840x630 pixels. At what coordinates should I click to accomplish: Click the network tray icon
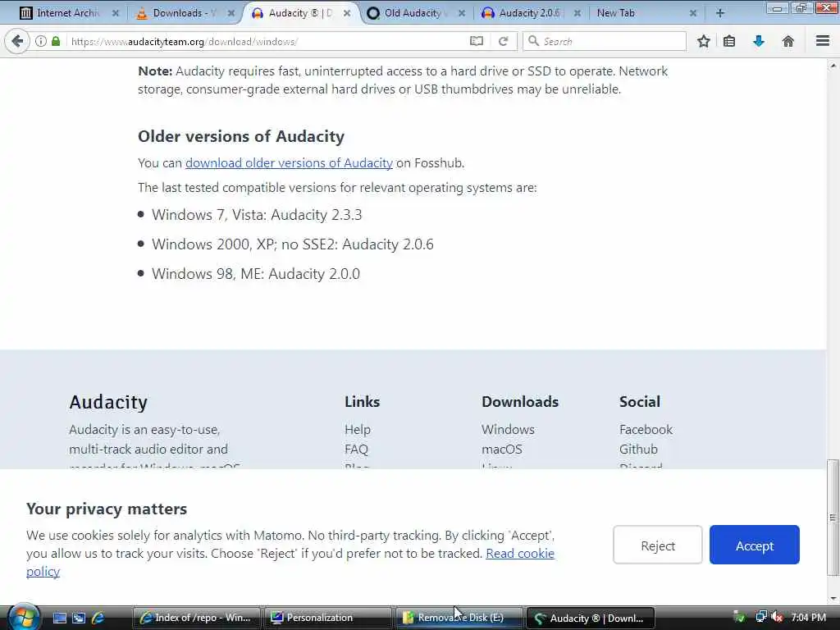760,617
